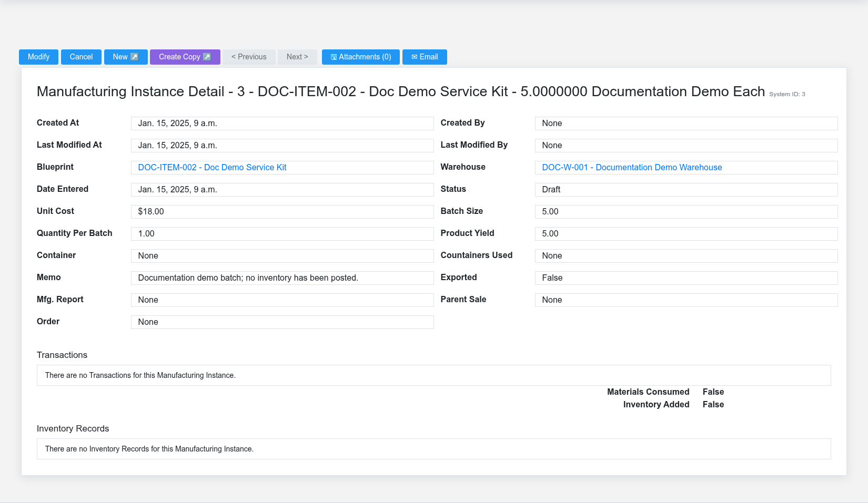This screenshot has height=503, width=868.
Task: Click the Unit Cost value $18.00
Action: point(282,212)
